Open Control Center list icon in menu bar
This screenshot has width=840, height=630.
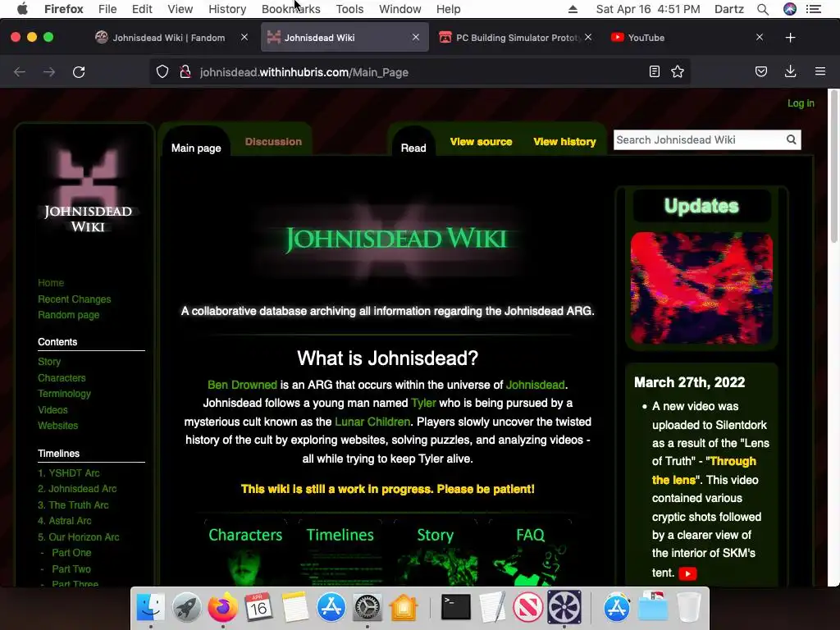click(814, 9)
